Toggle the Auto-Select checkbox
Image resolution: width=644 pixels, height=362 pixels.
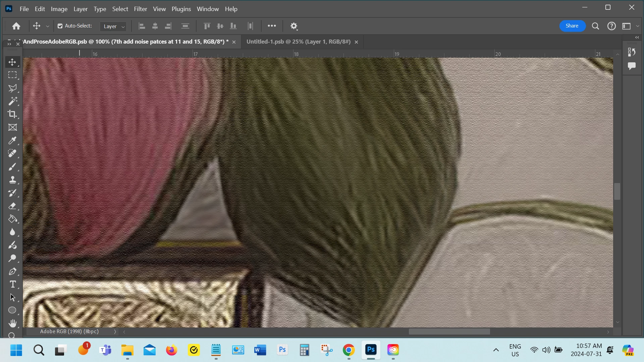[60, 26]
